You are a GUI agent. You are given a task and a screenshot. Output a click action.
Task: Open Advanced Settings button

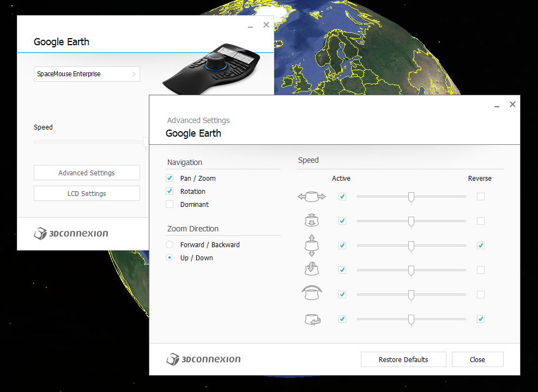point(87,173)
